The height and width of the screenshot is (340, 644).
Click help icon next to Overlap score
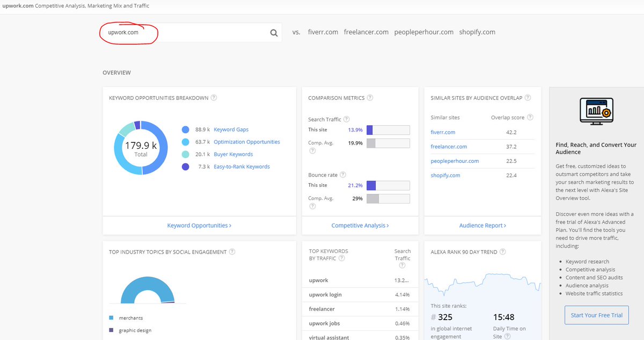(x=531, y=117)
